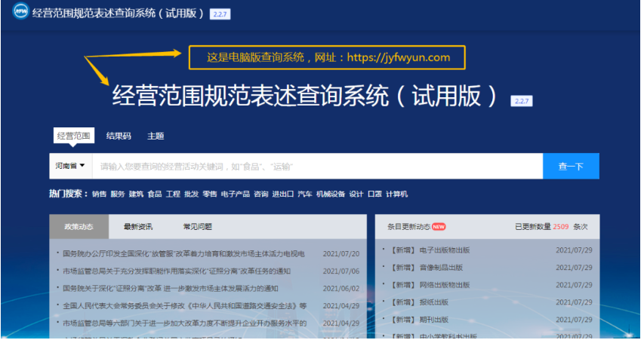Click the 2.2.7 version badge beside main title
Viewport: 644px width, 340px height.
[x=522, y=101]
